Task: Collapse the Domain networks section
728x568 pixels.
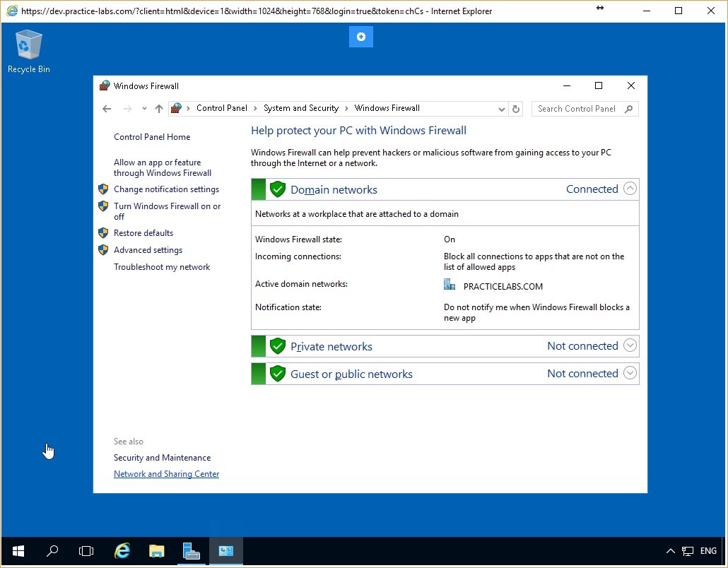Action: (x=629, y=189)
